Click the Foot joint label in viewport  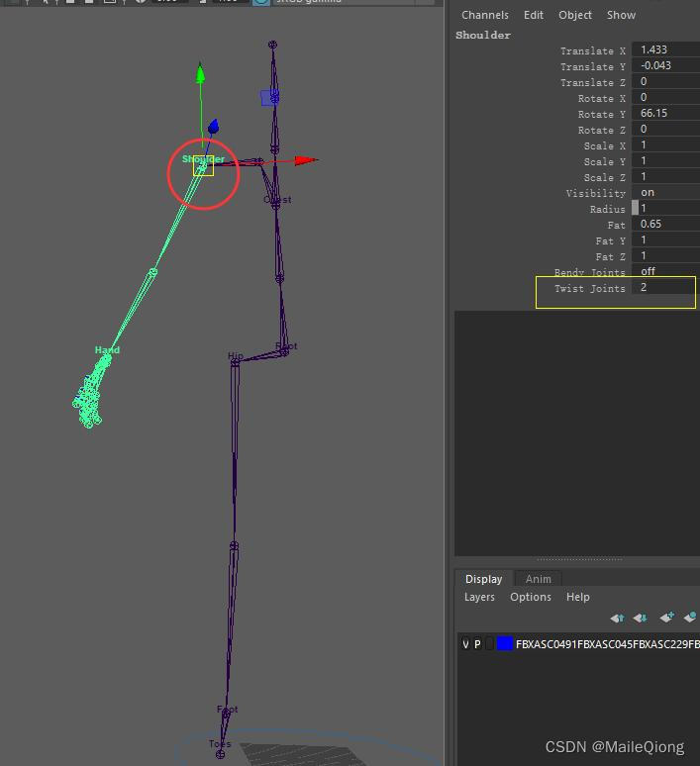[228, 710]
